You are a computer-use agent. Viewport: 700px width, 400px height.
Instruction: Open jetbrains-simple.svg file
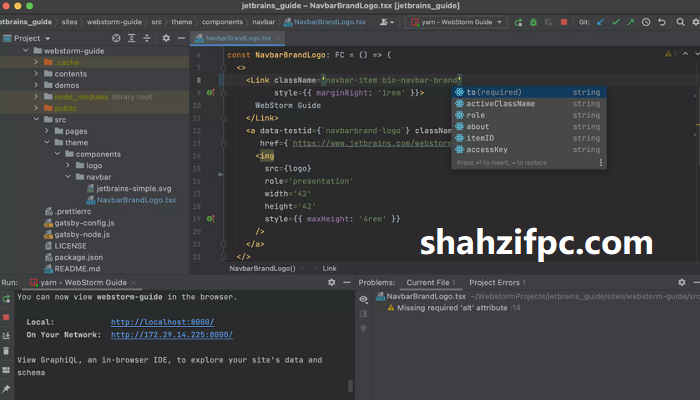point(129,188)
